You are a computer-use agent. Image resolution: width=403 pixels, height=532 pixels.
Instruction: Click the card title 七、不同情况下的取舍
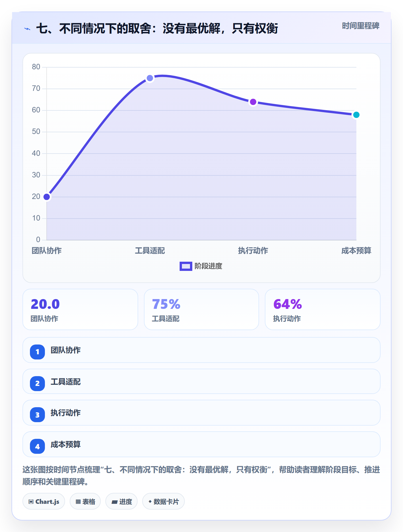157,28
